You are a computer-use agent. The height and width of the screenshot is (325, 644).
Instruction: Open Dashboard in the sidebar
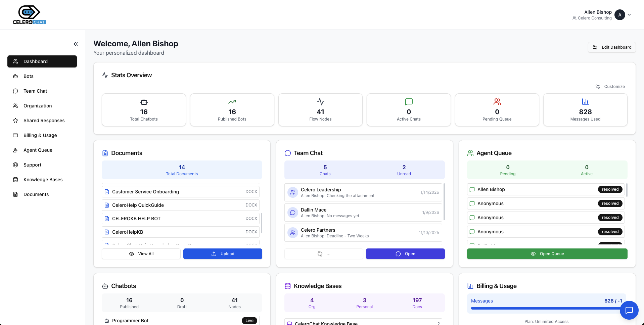coord(42,61)
